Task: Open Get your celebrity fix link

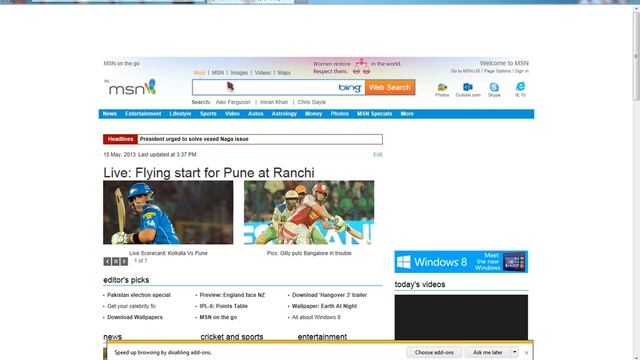Action: [131, 306]
